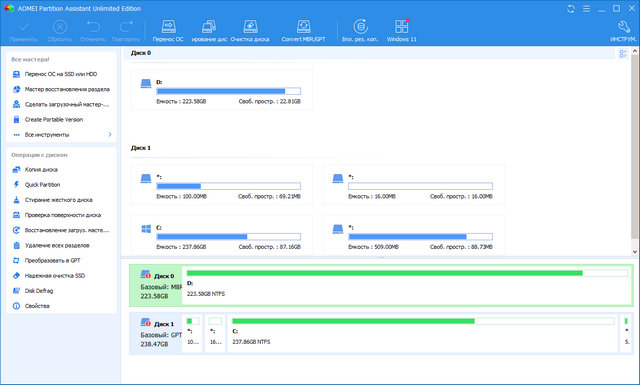This screenshot has height=385, width=640.
Task: Select Перенос ОС на SSD или HDD wizard
Action: click(x=61, y=74)
